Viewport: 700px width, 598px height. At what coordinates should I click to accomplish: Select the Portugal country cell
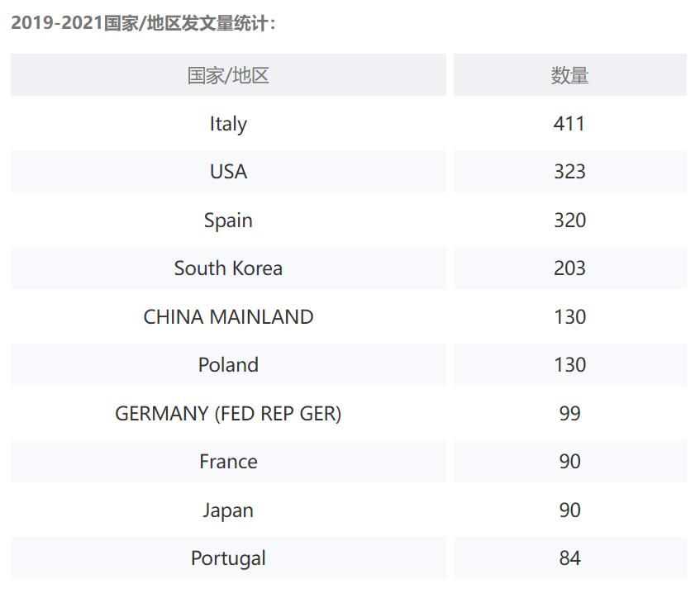pos(228,558)
